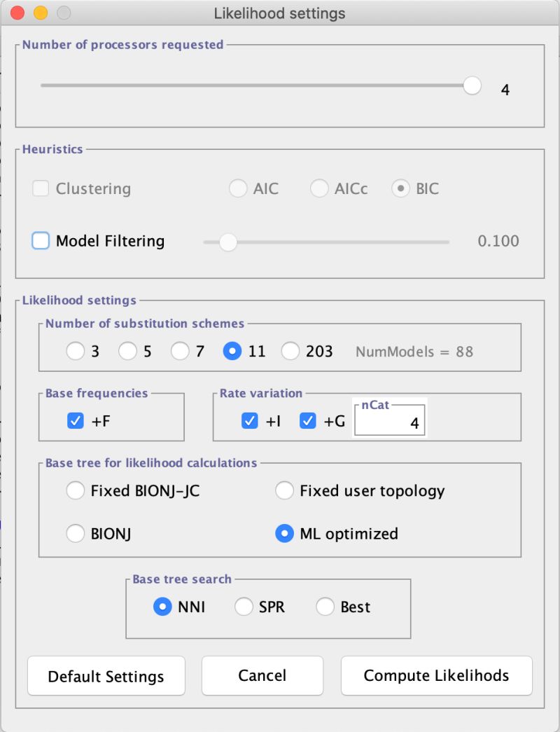Select SPR base tree search

click(243, 607)
